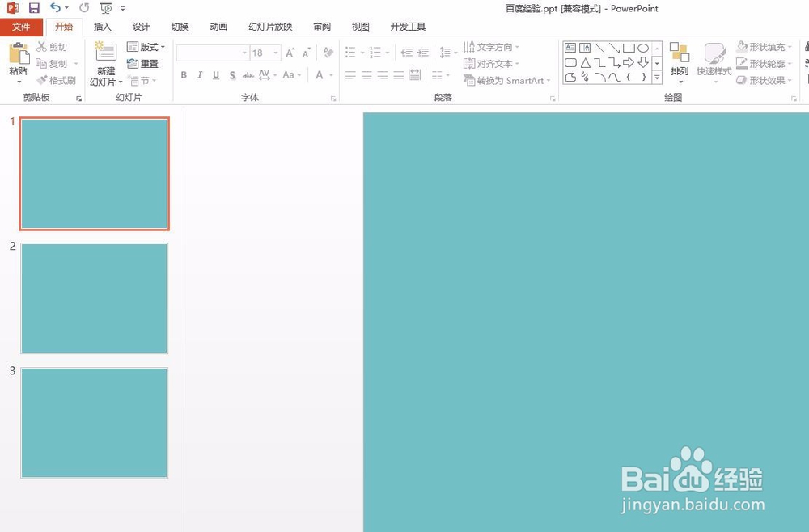
Task: Click the increase list level icon
Action: click(x=423, y=52)
